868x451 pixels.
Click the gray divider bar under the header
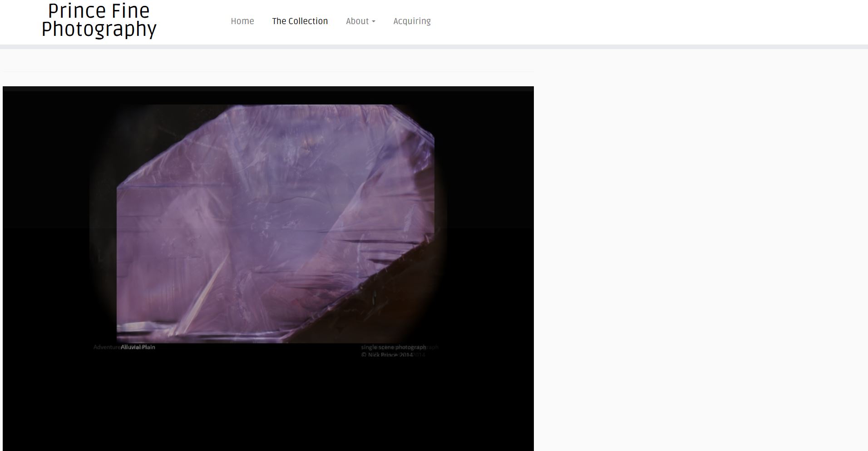(x=434, y=46)
